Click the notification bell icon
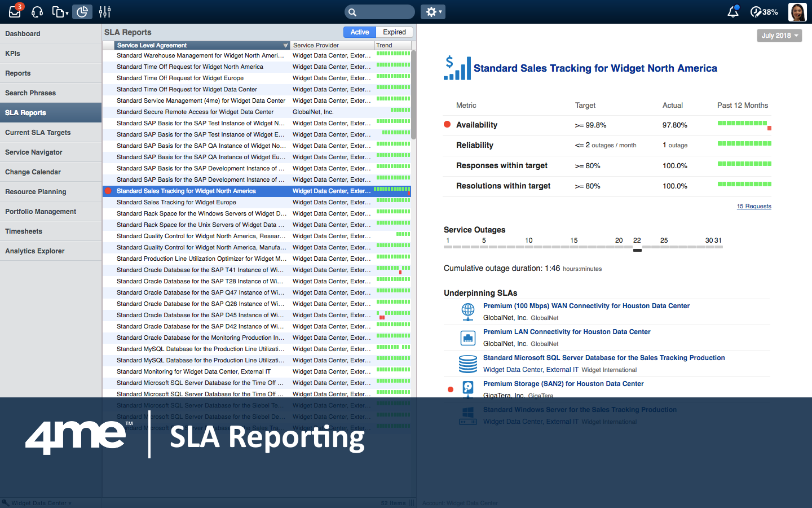The width and height of the screenshot is (812, 508). pos(732,12)
